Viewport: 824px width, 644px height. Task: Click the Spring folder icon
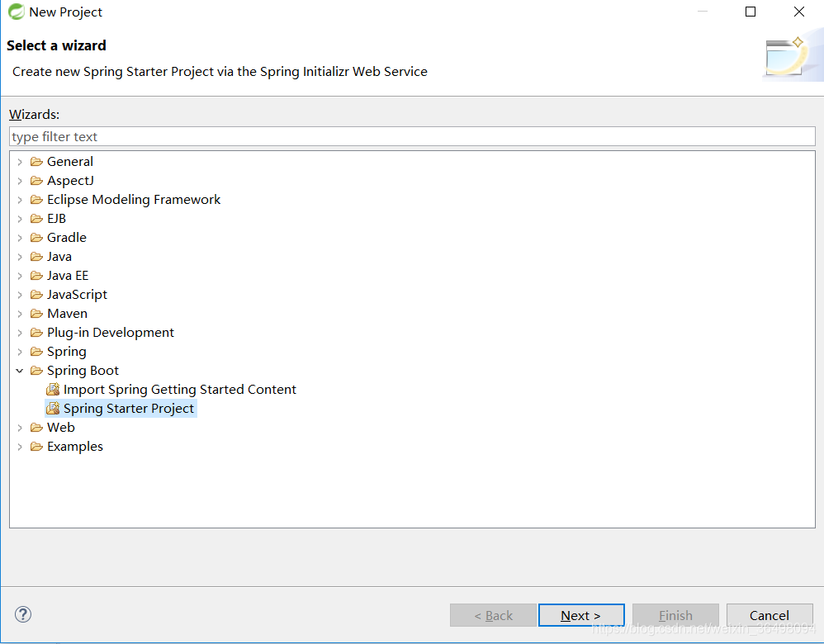pos(36,351)
